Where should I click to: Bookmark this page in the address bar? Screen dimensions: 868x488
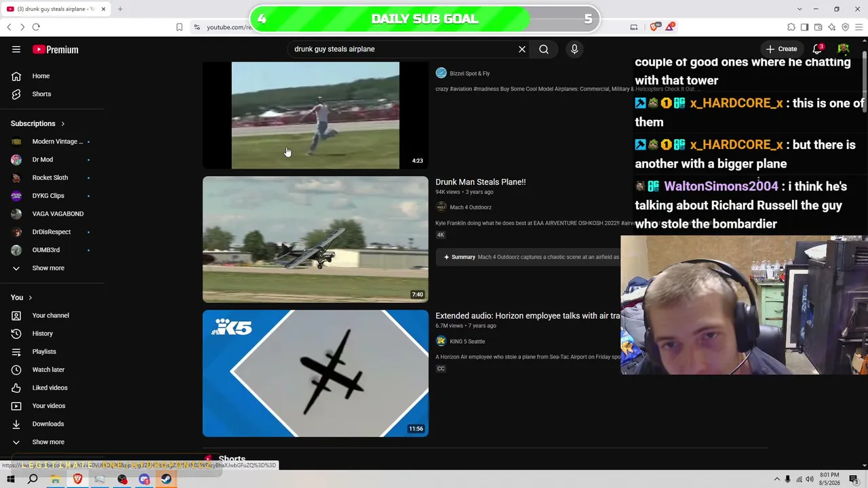(179, 27)
